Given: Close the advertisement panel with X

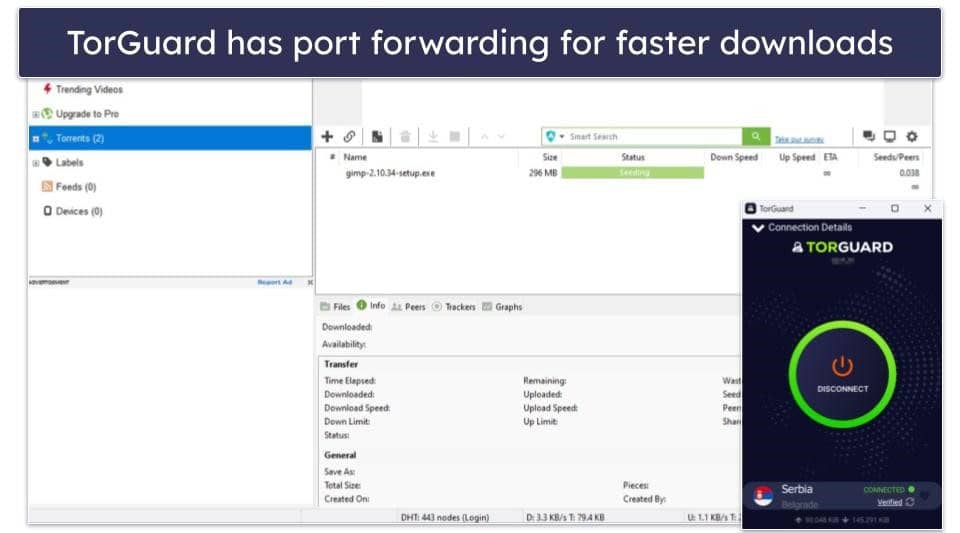Looking at the screenshot, I should (309, 282).
